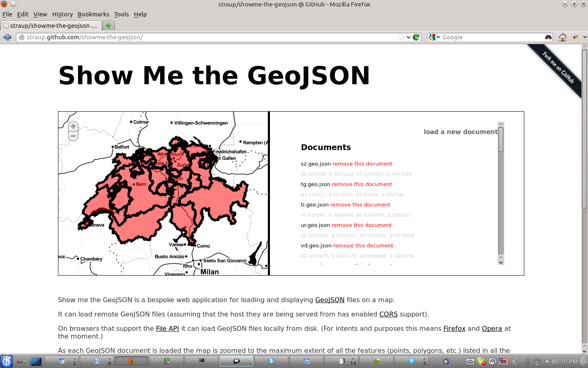Open the GeoJSON link in description
This screenshot has height=368, width=588.
tap(330, 300)
